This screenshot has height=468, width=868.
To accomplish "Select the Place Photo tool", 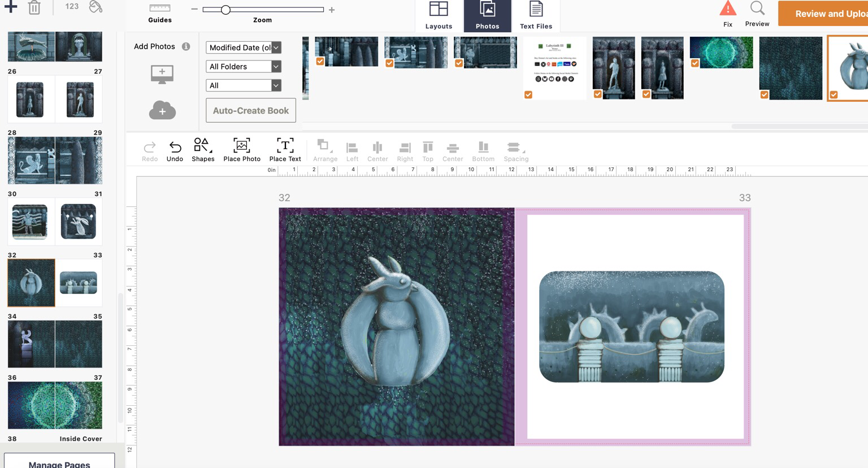I will click(242, 150).
